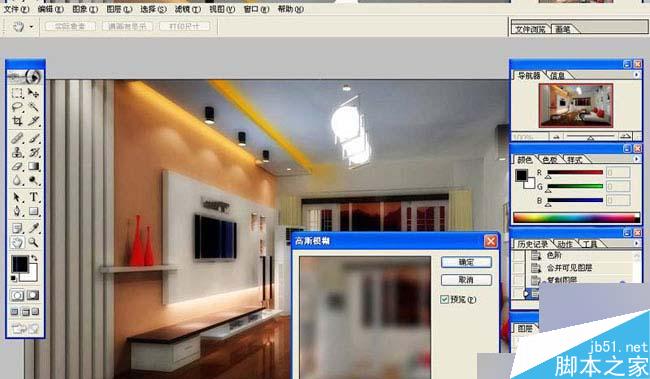Open Color panel flyout menu

click(x=636, y=159)
